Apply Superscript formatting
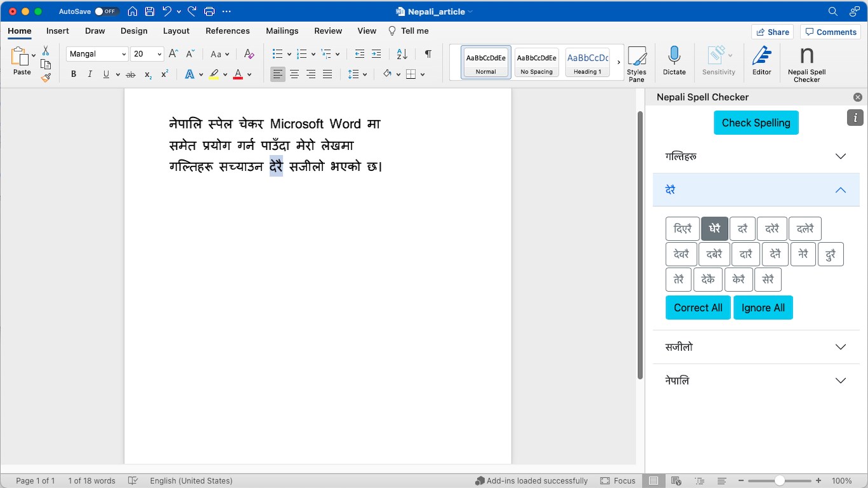 [165, 74]
